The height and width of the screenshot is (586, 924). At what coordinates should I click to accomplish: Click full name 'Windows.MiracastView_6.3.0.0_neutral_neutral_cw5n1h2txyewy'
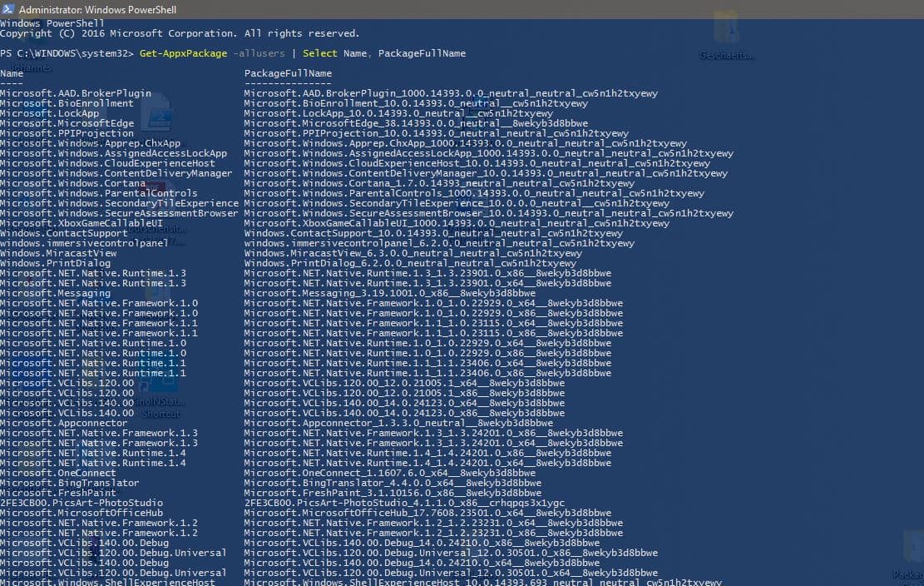[413, 254]
